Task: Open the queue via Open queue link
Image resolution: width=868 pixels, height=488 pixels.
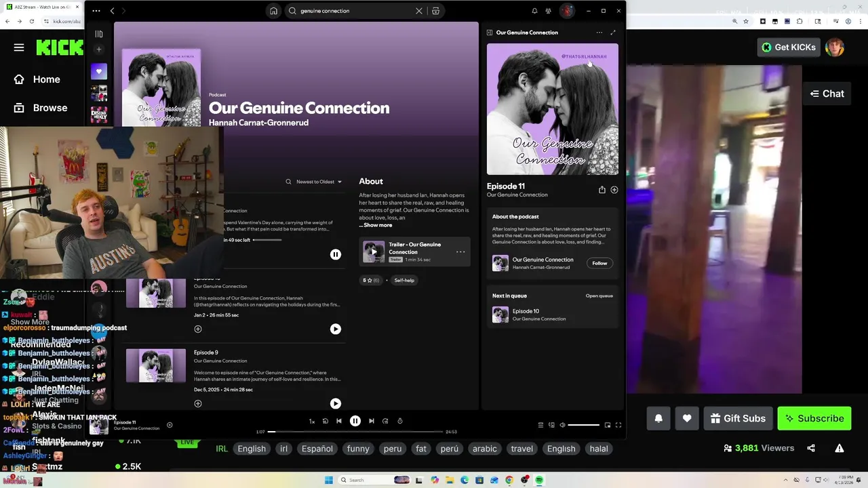Action: [x=599, y=296]
